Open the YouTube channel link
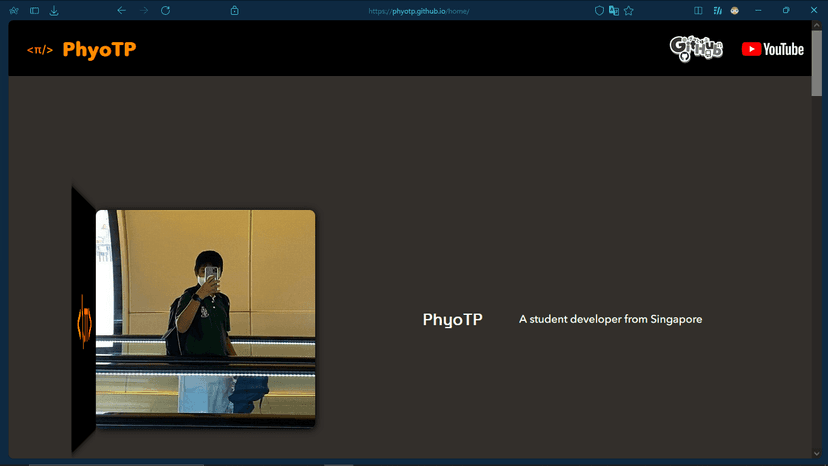Viewport: 828px width, 466px height. click(772, 49)
